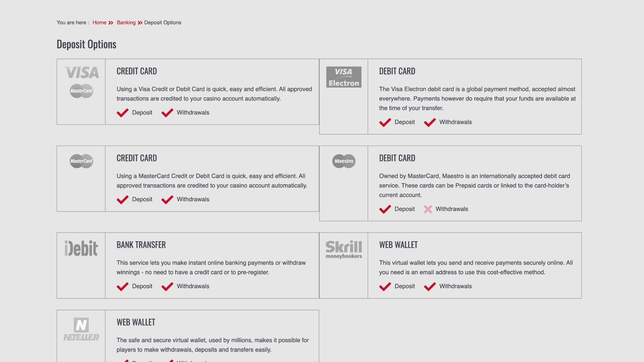
Task: Go to Home via breadcrumb link
Action: (99, 23)
